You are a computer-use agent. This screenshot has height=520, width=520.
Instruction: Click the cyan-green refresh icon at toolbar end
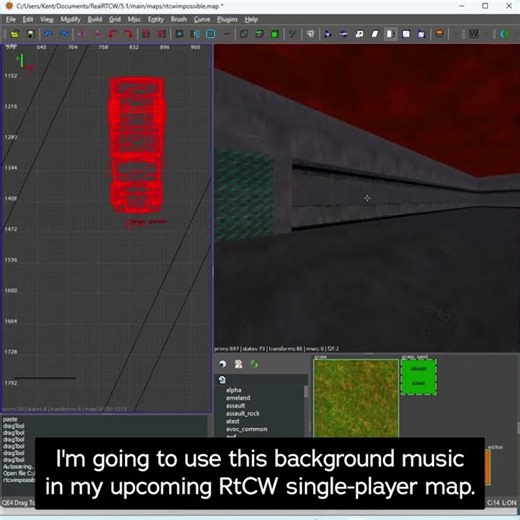pos(505,34)
